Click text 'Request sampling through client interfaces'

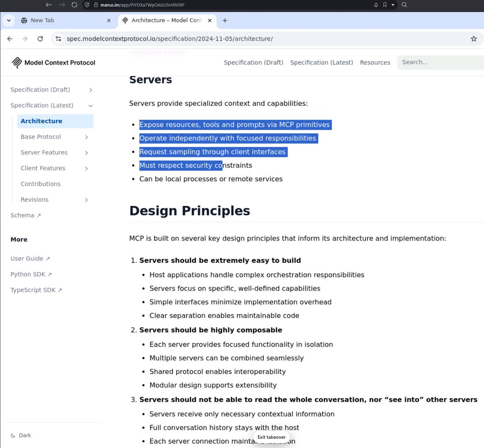click(213, 152)
